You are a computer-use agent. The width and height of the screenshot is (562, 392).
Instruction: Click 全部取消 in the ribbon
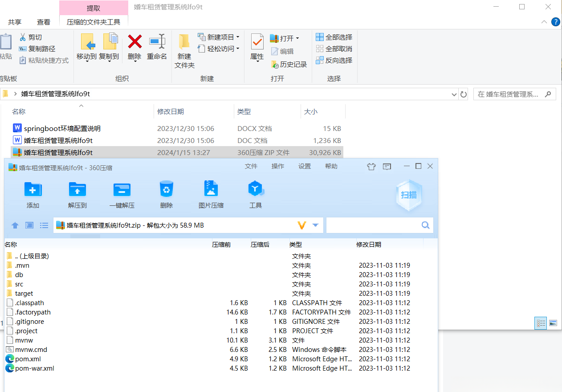tap(334, 49)
